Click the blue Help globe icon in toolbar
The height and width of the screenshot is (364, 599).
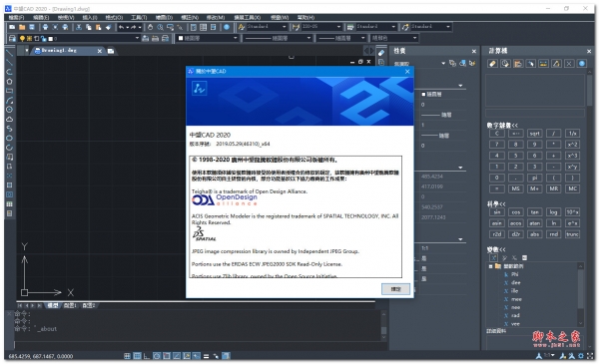pos(227,27)
